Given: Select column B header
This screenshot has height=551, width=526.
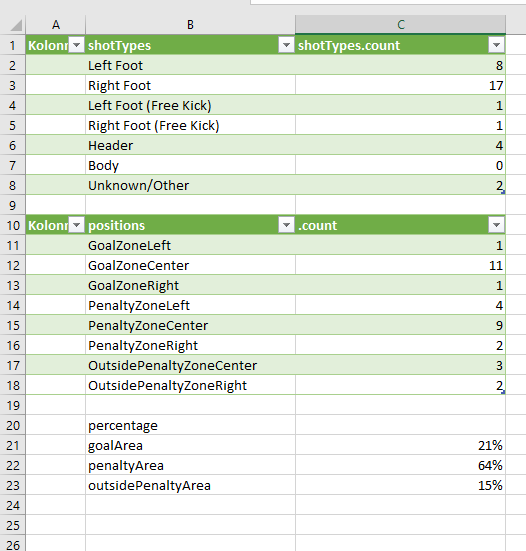Looking at the screenshot, I should click(x=190, y=25).
